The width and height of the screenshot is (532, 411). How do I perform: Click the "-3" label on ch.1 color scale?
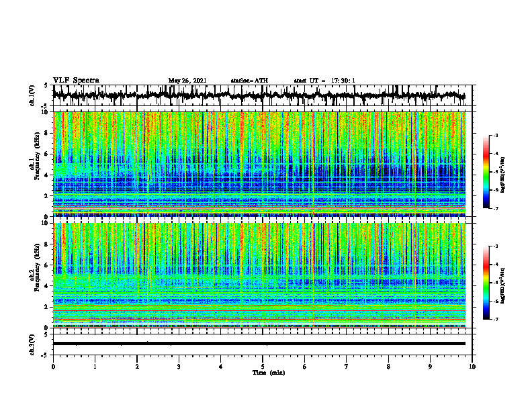(496, 136)
